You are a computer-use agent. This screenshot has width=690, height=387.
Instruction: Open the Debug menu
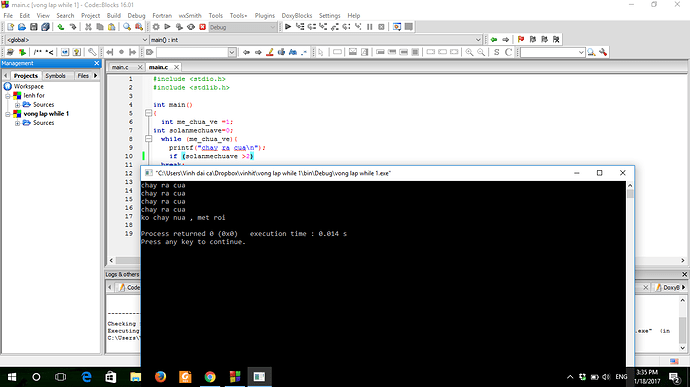(x=136, y=15)
